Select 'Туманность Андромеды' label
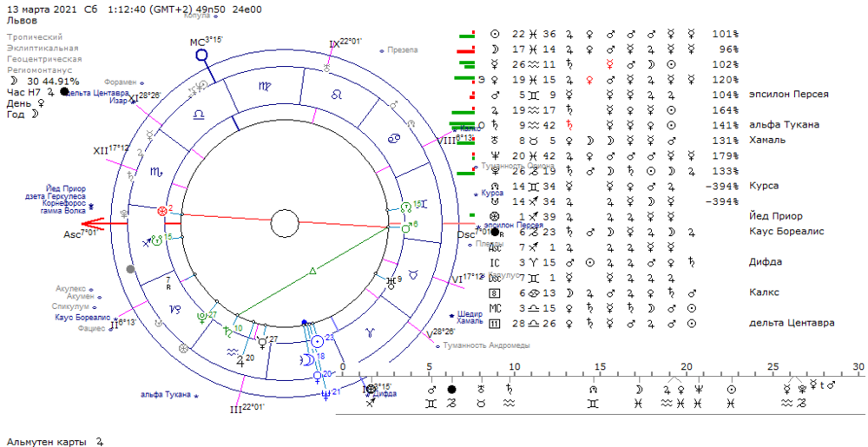 pos(487,345)
